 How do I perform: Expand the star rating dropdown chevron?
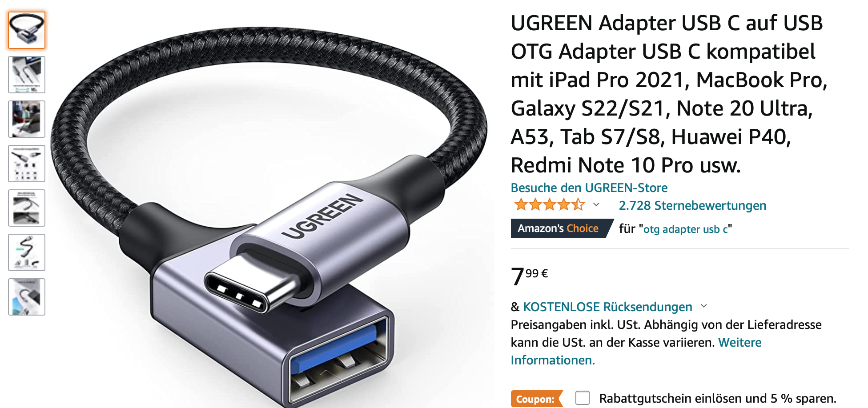596,205
